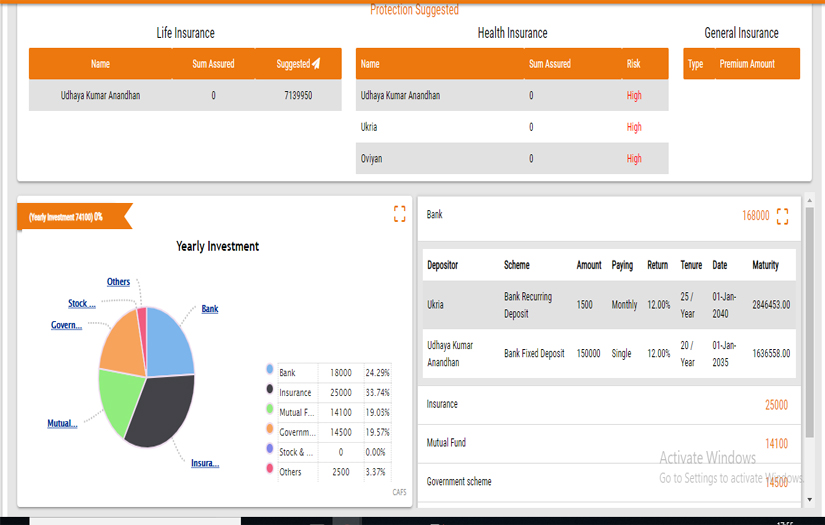The image size is (825, 525).
Task: Click the Insurance legend dark color dot
Action: point(270,389)
